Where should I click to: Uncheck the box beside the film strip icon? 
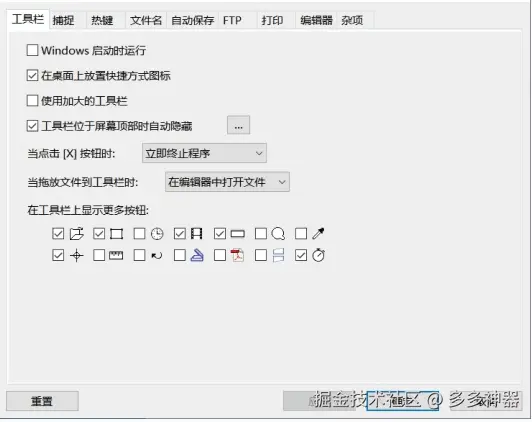click(179, 234)
